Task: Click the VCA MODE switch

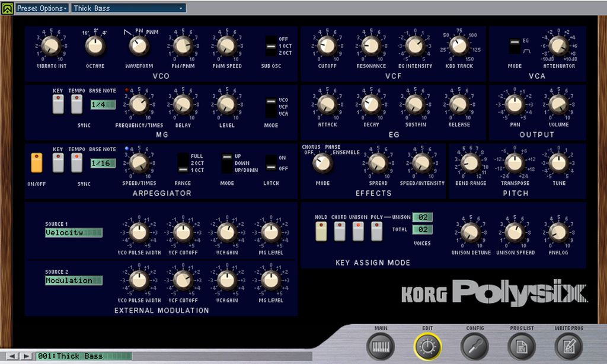Action: (515, 46)
